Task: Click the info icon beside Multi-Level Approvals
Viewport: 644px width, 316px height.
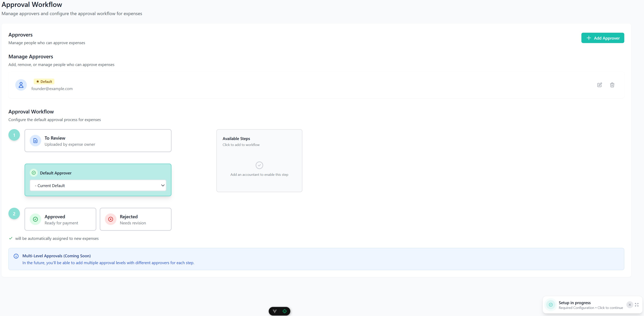Action: tap(16, 256)
